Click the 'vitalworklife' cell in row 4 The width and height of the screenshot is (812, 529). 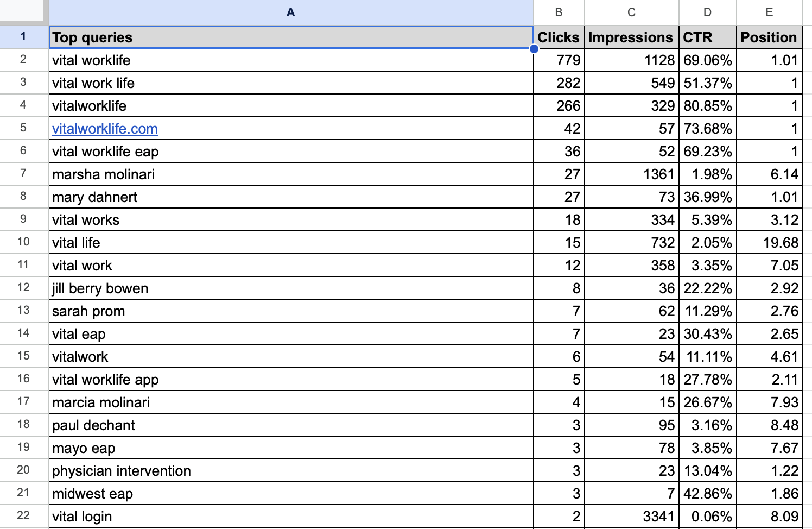pos(291,106)
